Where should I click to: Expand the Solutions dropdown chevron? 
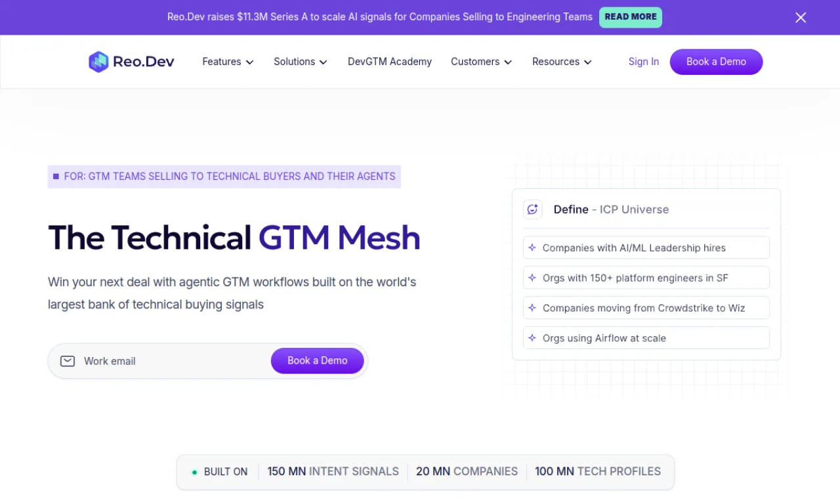(x=323, y=62)
